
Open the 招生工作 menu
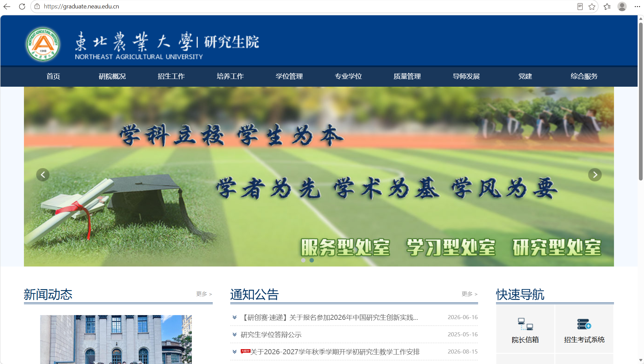point(171,76)
